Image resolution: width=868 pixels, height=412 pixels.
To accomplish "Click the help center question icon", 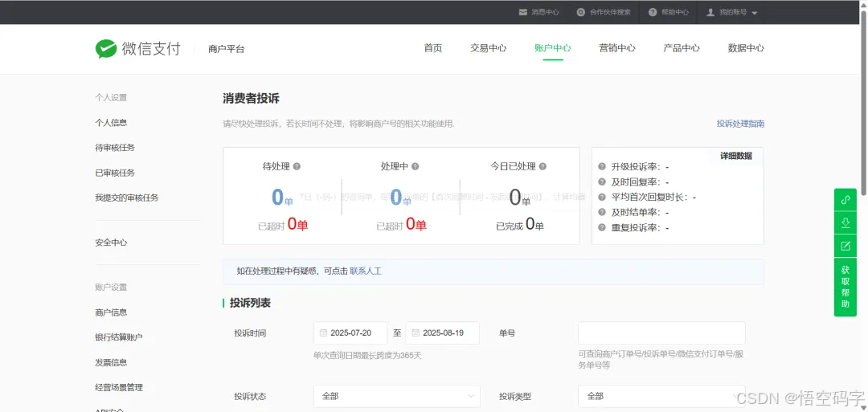I will click(653, 12).
